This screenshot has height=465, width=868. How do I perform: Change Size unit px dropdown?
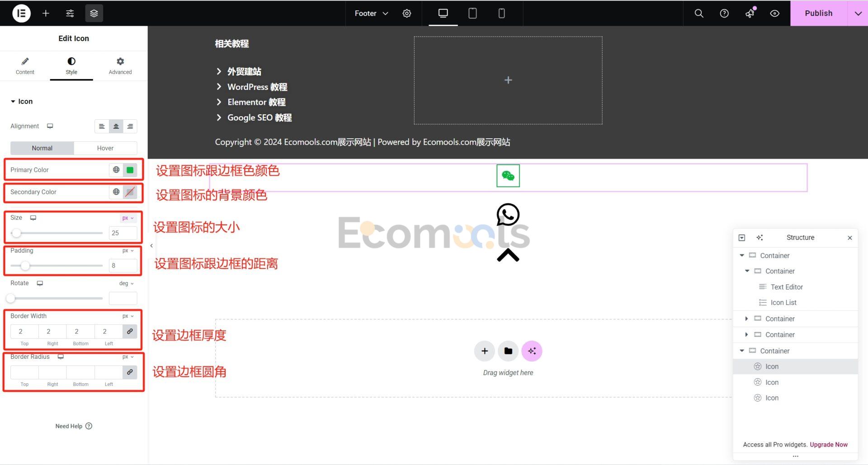click(127, 218)
